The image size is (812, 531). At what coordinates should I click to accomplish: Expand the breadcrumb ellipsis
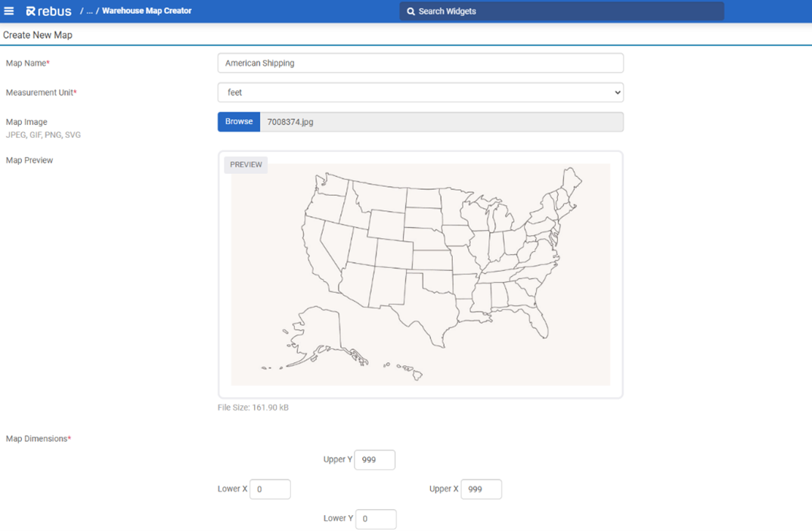pyautogui.click(x=89, y=11)
